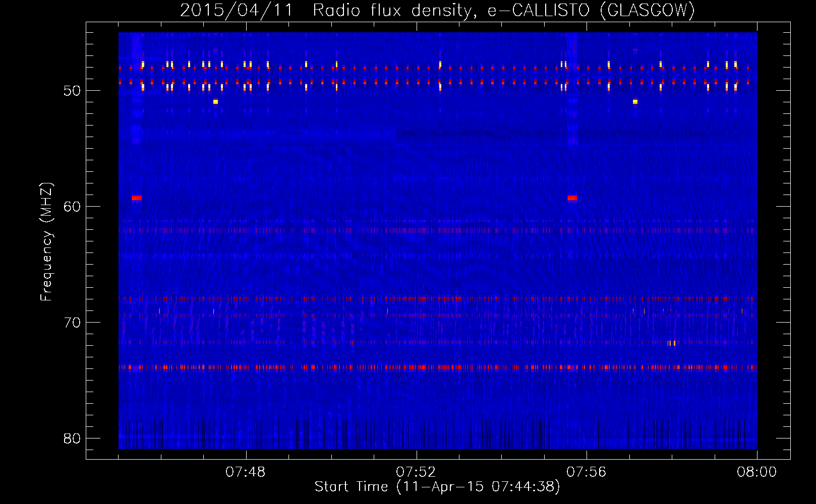The width and height of the screenshot is (816, 504).
Task: Click the 07:48 time tick label
Action: pos(246,472)
